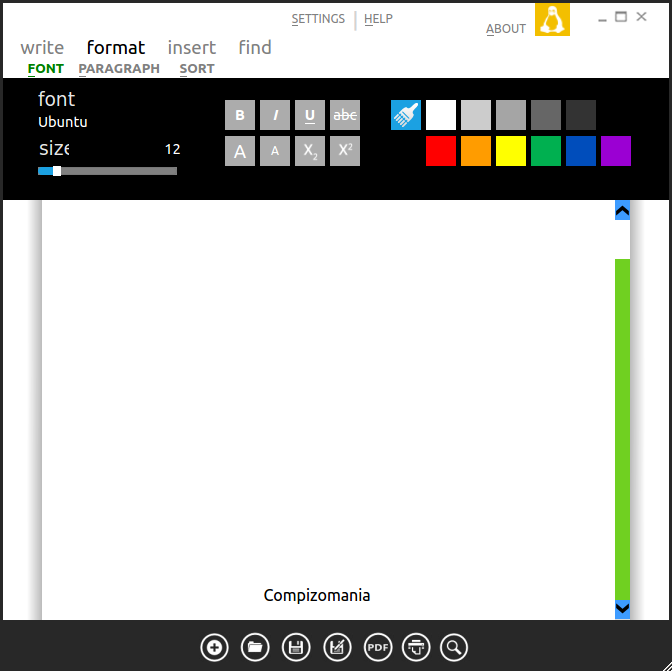Toggle italic formatting button
The image size is (672, 671).
coord(275,115)
